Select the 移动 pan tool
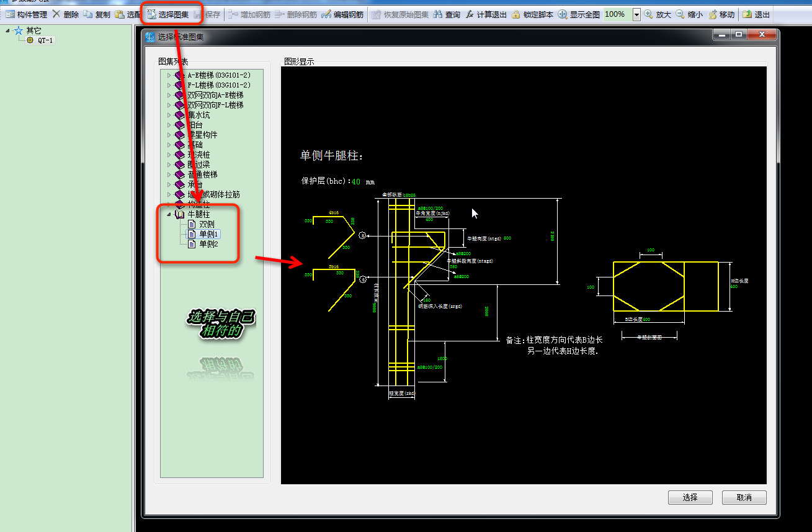Image resolution: width=812 pixels, height=532 pixels. tap(721, 14)
